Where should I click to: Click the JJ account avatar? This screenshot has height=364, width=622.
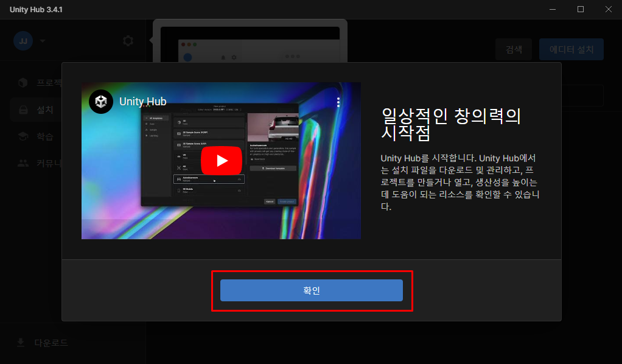23,41
